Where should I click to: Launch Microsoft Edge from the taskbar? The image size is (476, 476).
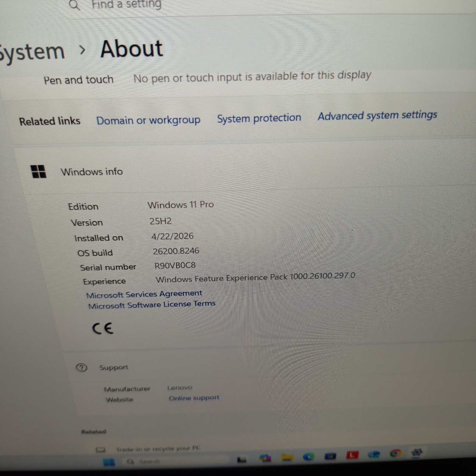pos(309,457)
